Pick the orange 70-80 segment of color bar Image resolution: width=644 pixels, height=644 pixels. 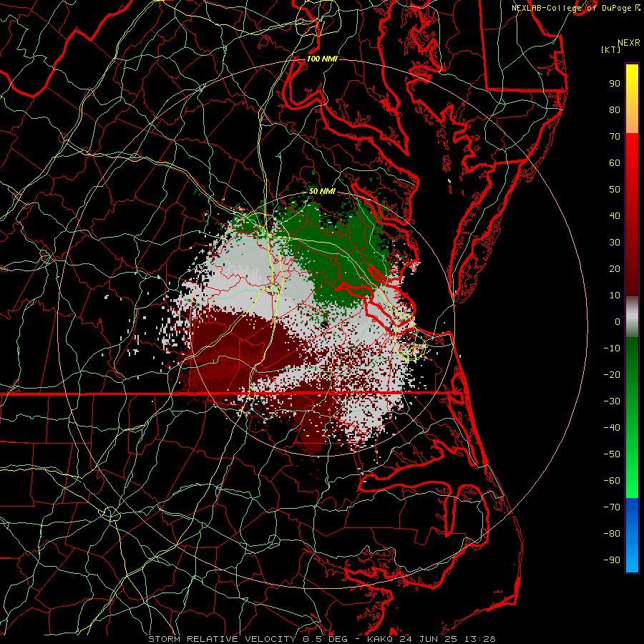click(x=632, y=120)
